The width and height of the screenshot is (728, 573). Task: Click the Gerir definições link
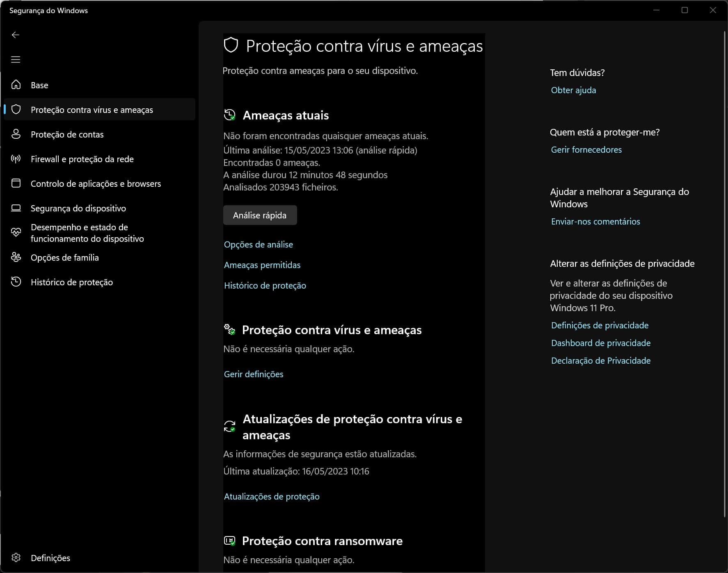point(254,374)
